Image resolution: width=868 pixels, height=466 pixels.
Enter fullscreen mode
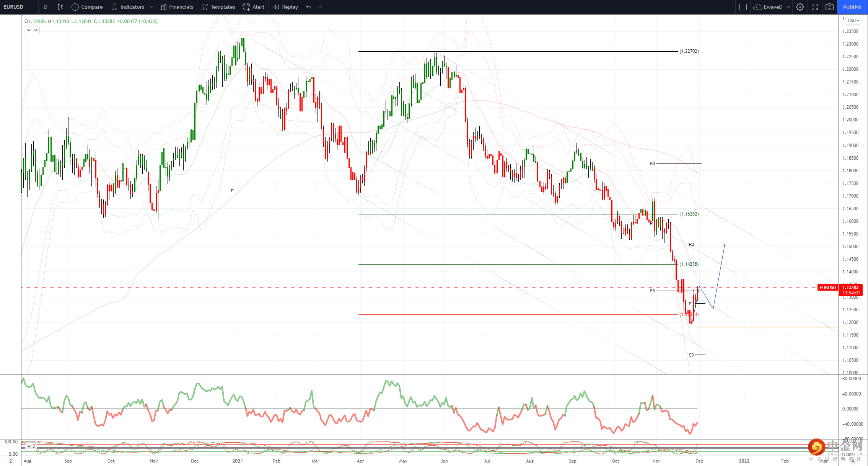click(815, 7)
